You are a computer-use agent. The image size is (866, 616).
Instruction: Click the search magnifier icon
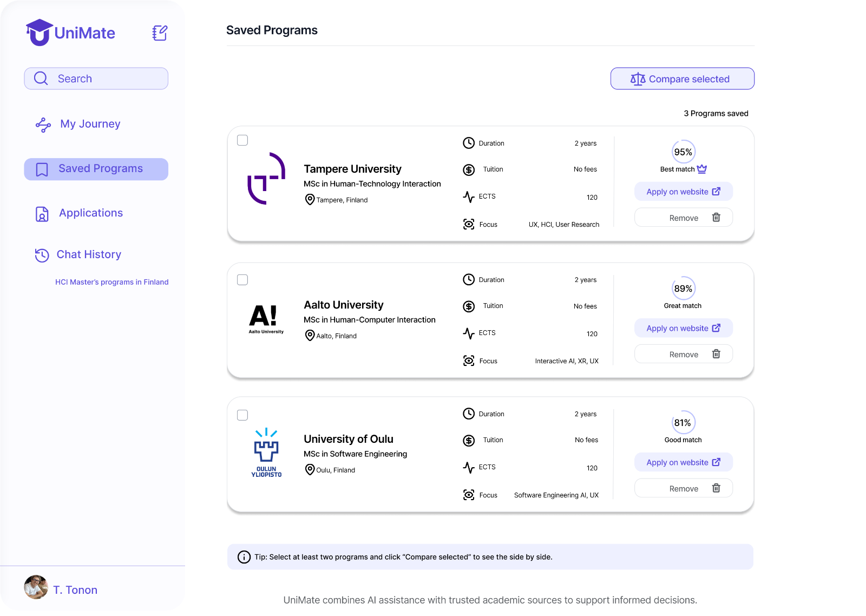(x=41, y=78)
